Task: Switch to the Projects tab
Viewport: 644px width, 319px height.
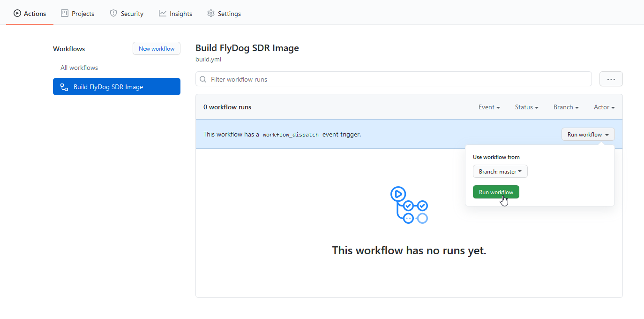Action: tap(77, 14)
